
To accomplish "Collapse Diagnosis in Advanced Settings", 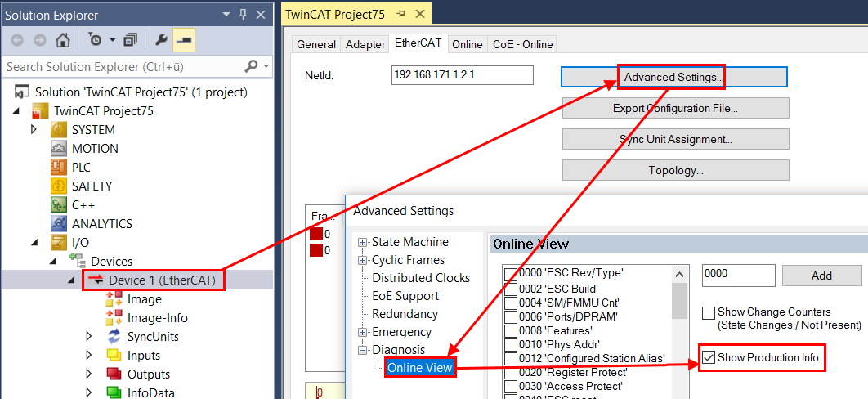I will point(363,350).
